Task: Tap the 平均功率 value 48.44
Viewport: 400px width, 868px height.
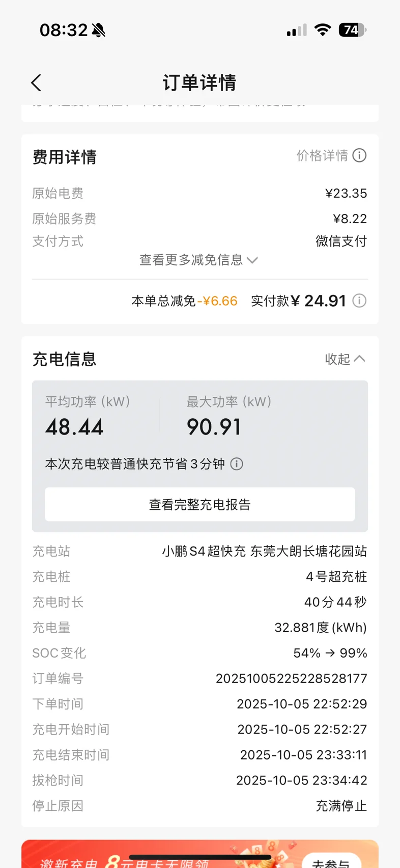Action: (74, 427)
